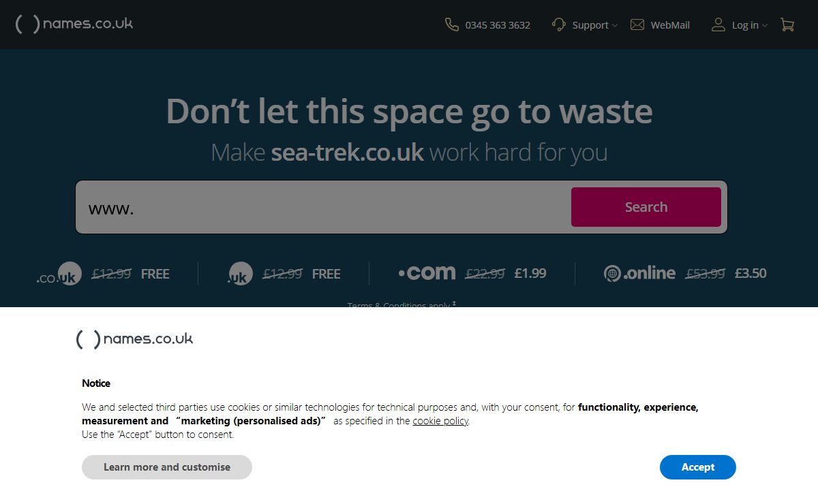818x504 pixels.
Task: Click the Log in user icon
Action: 718,25
